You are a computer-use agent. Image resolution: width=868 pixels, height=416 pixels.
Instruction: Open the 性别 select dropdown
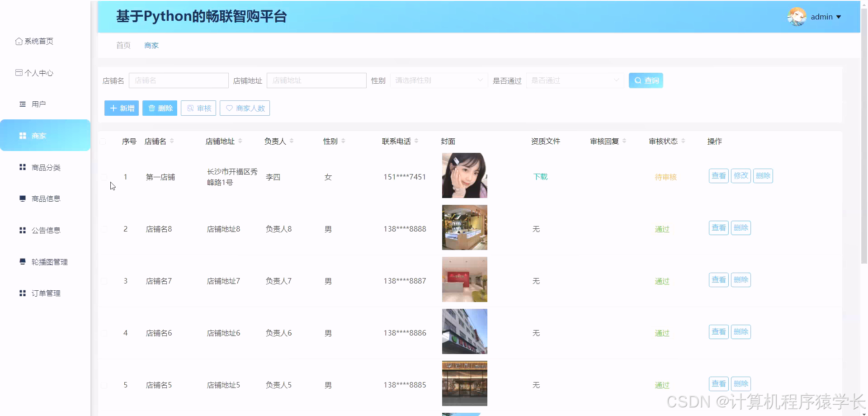(x=439, y=80)
